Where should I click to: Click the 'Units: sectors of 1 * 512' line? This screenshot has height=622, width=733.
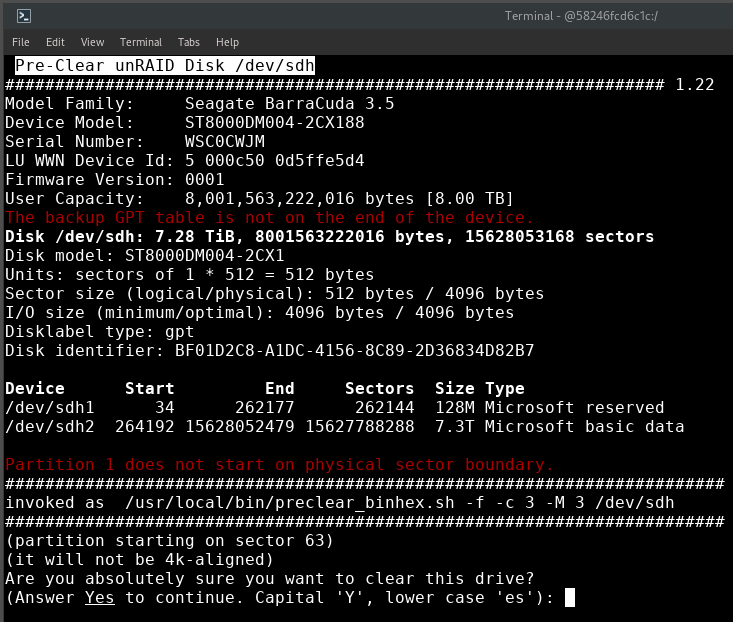pyautogui.click(x=189, y=275)
